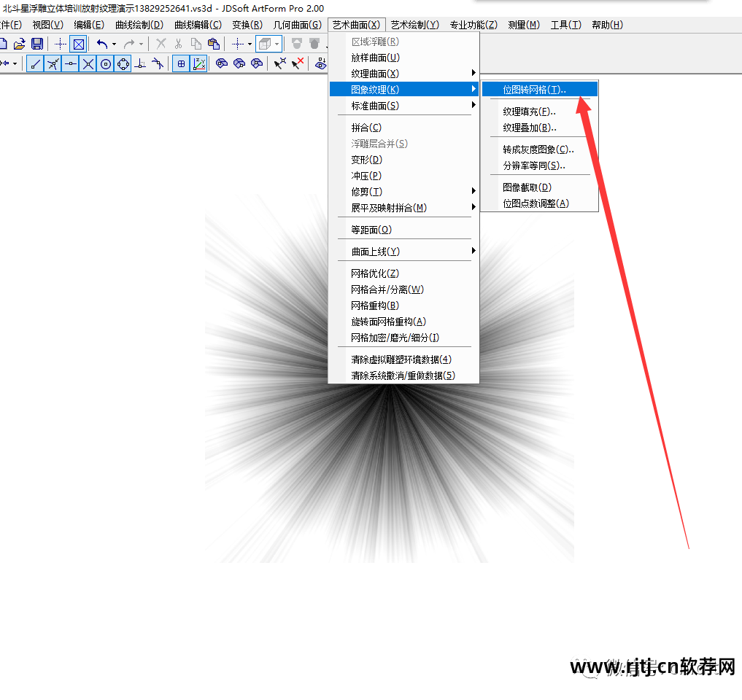Toggle the endpoint snap button

[35, 63]
